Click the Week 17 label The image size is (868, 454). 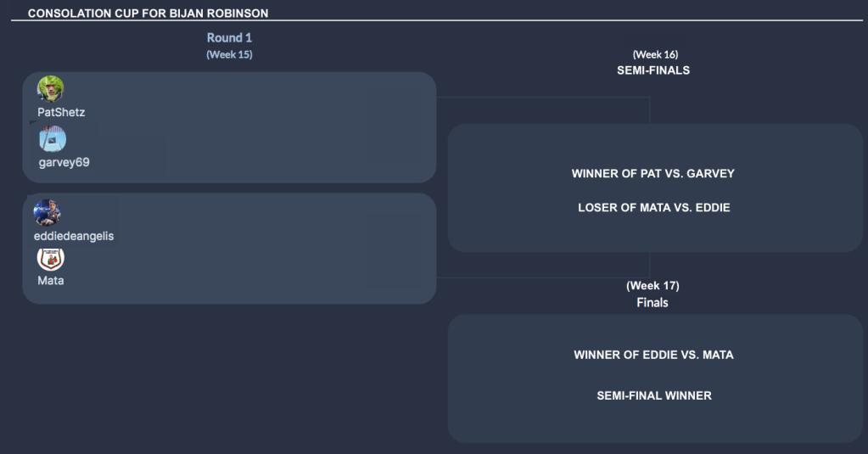click(x=652, y=286)
